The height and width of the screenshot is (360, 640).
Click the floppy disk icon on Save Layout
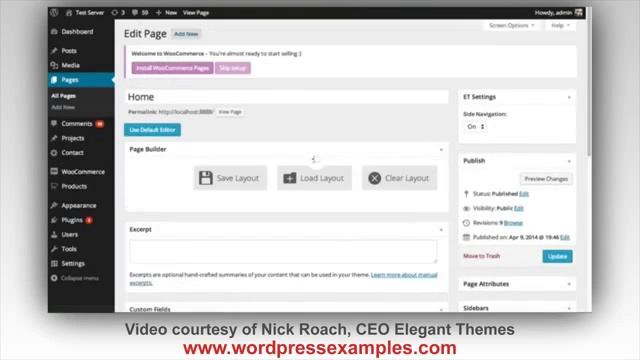tap(206, 178)
